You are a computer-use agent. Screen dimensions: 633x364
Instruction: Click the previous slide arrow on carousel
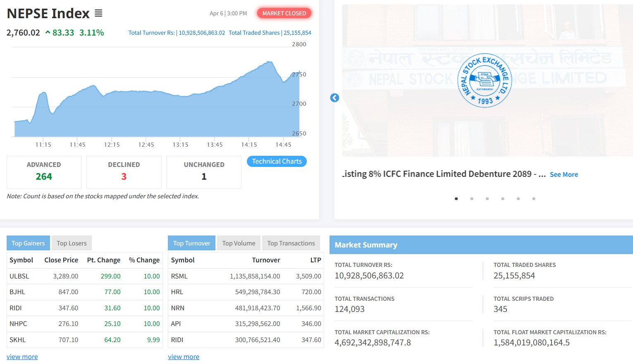click(334, 98)
